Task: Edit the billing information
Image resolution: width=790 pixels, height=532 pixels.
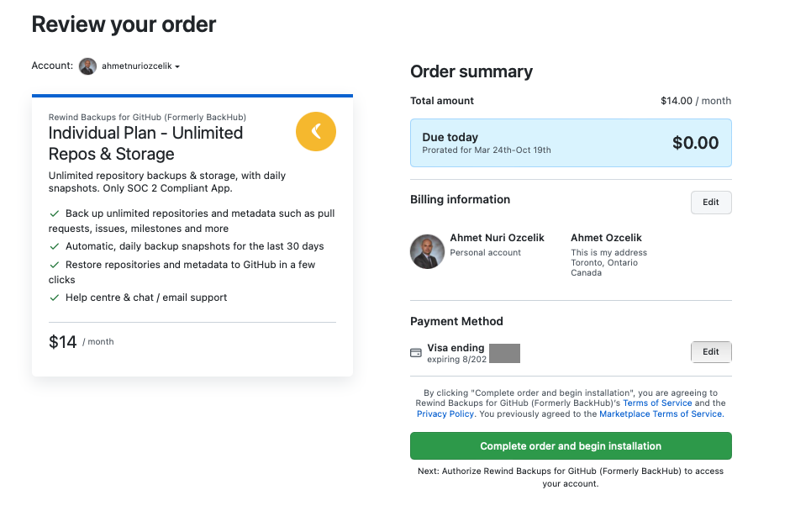Action: [711, 202]
